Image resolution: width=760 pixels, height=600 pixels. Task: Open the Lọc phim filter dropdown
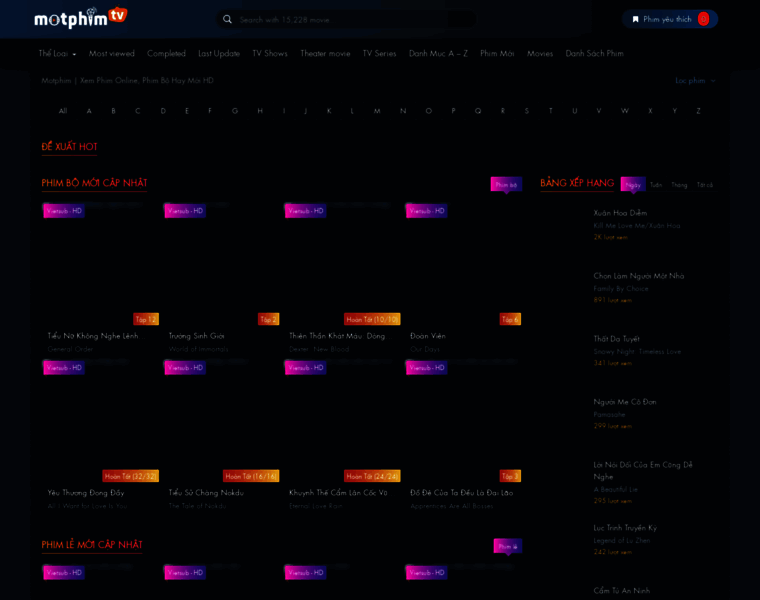pos(695,80)
